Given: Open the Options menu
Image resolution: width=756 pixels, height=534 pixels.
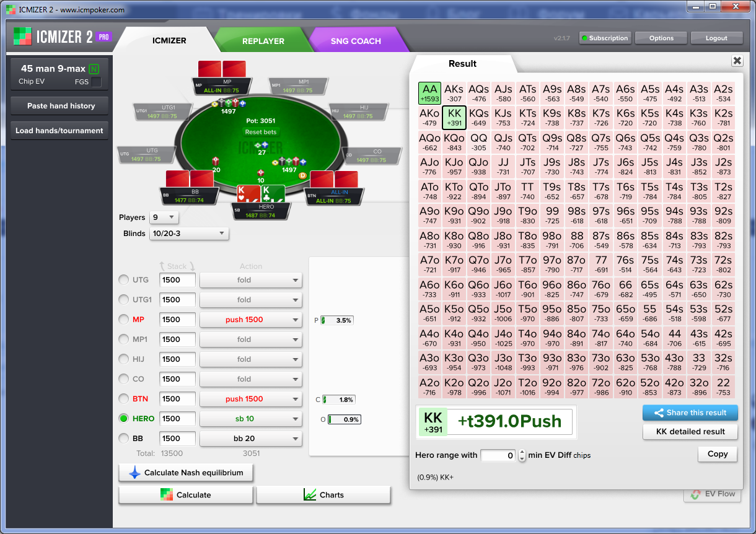Looking at the screenshot, I should click(x=661, y=38).
